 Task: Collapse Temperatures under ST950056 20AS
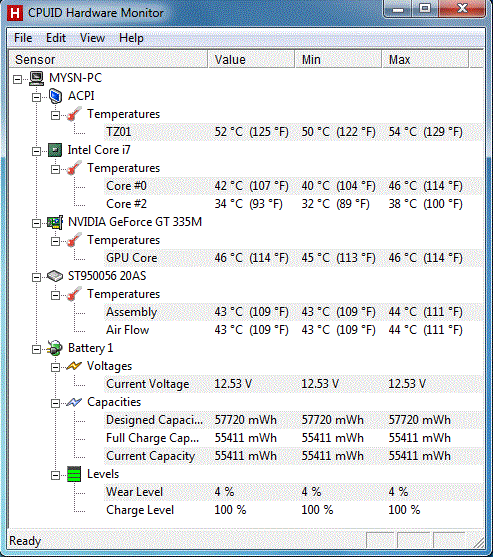click(x=55, y=296)
